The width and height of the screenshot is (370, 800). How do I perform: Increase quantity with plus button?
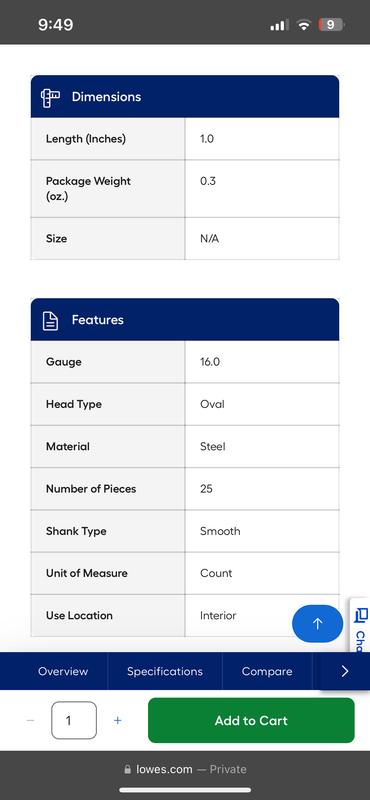point(118,720)
